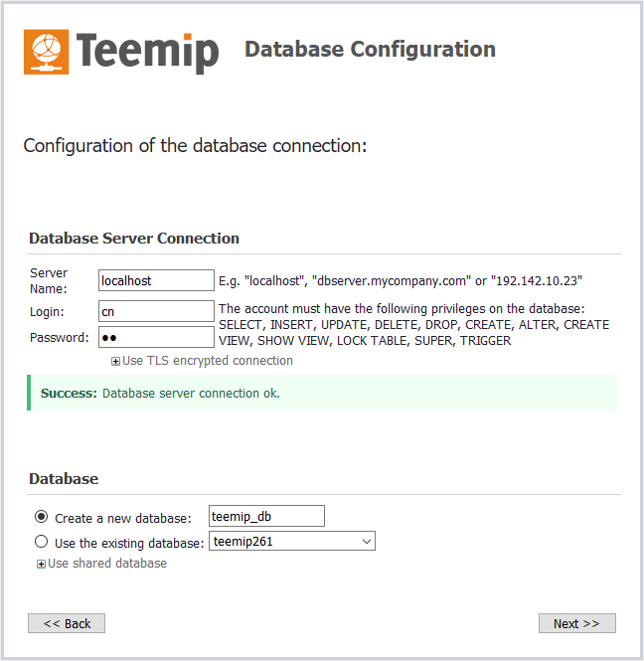Click the '<< Back' button
644x661 pixels.
(67, 623)
